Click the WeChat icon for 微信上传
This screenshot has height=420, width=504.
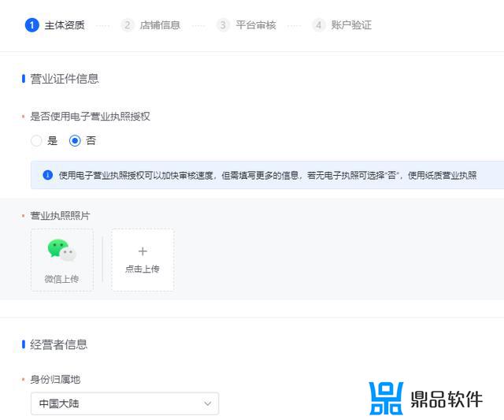pos(61,250)
